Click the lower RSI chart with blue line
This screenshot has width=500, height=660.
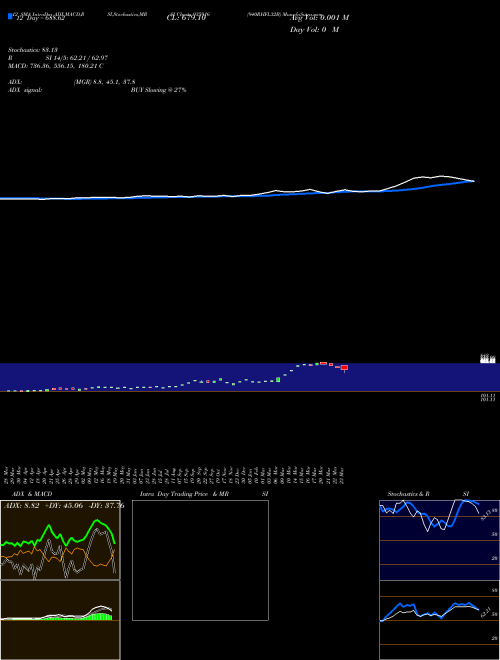tap(439, 620)
